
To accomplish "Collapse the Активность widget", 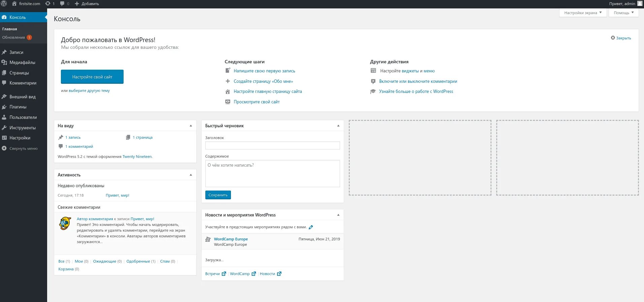I will pyautogui.click(x=191, y=175).
